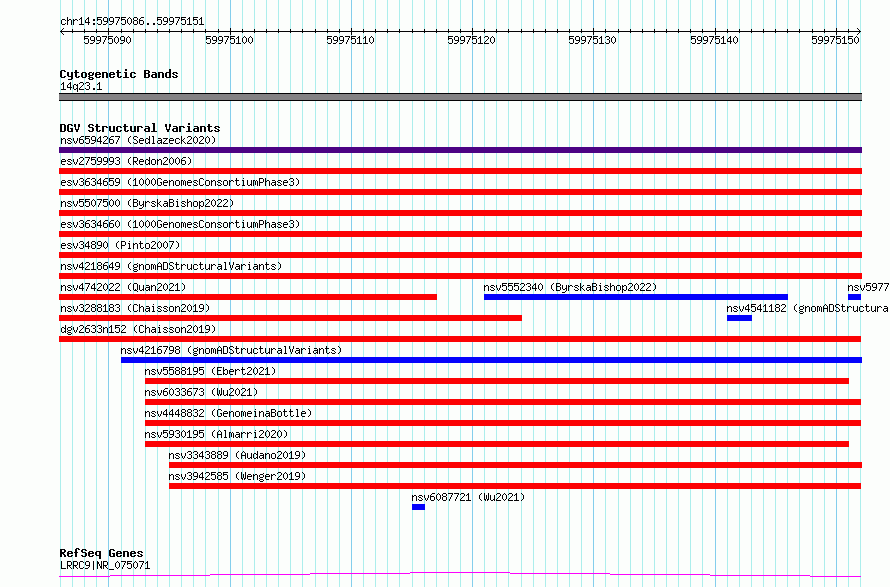Click blue nsv4216798 (gnomADStructuralVariants) bar
The height and width of the screenshot is (587, 890).
tap(491, 360)
